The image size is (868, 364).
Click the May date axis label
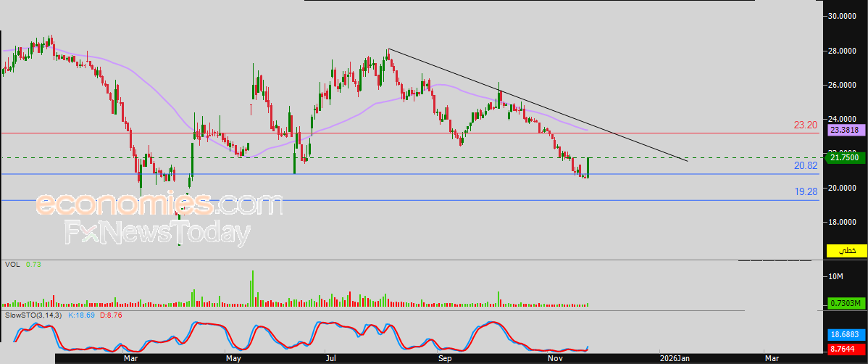click(x=233, y=359)
